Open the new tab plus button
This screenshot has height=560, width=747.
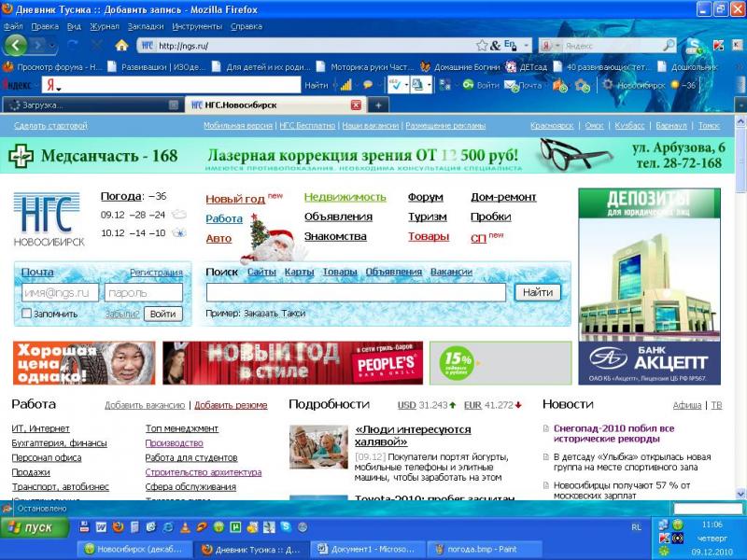pyautogui.click(x=378, y=105)
